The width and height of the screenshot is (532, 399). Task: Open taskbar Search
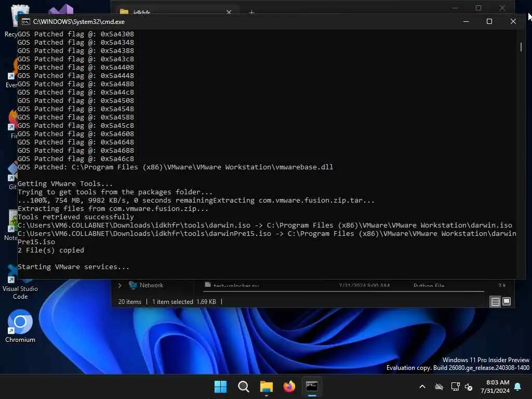coord(243,387)
